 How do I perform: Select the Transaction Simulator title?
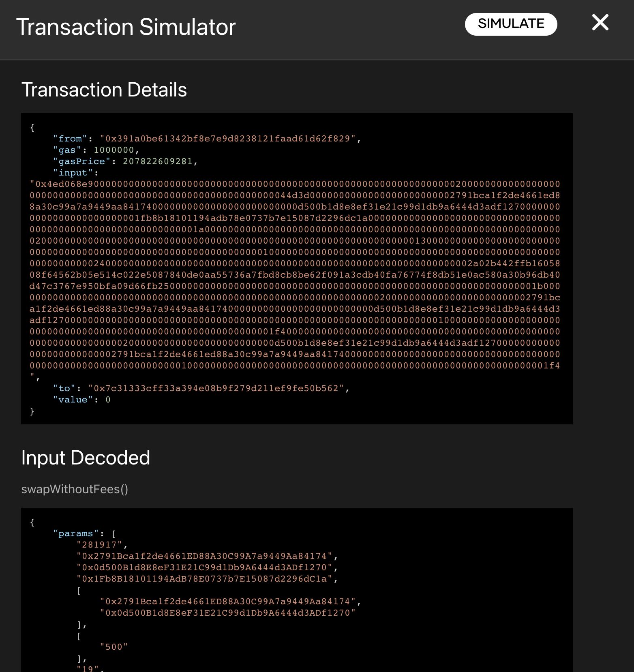pyautogui.click(x=126, y=27)
